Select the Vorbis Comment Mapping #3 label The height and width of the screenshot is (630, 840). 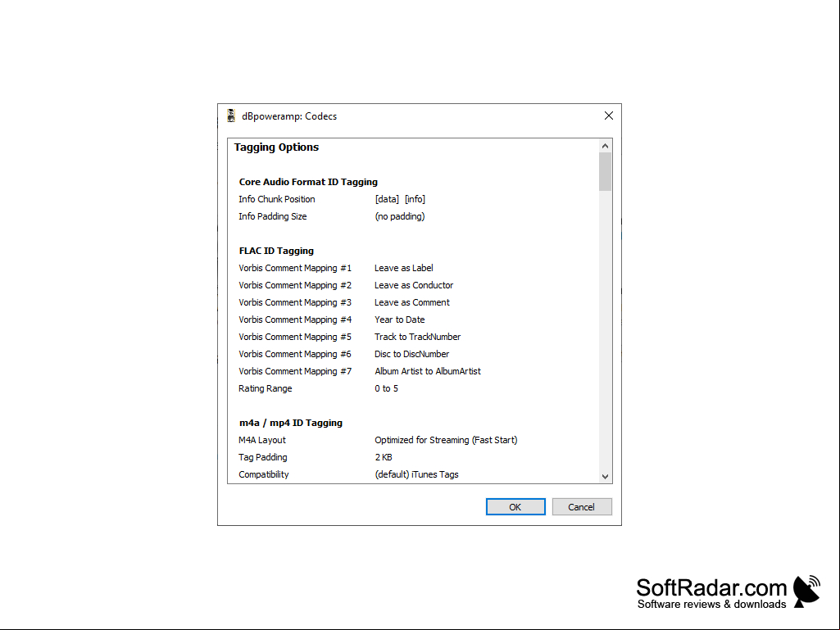click(x=295, y=302)
